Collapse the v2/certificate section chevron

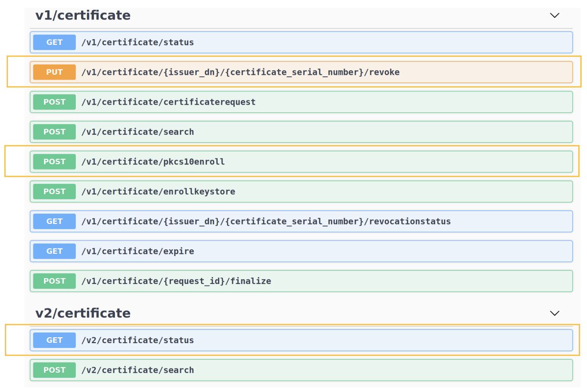[554, 313]
